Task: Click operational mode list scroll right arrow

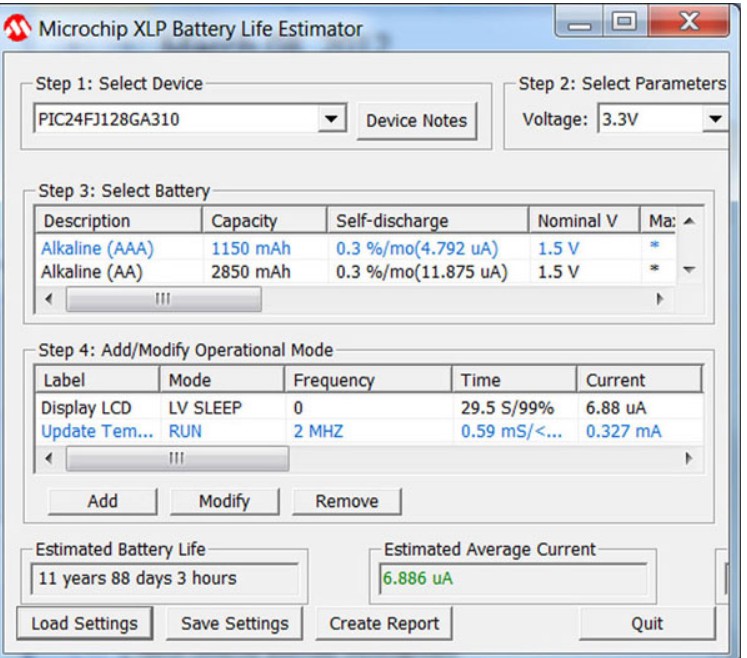Action: (688, 459)
